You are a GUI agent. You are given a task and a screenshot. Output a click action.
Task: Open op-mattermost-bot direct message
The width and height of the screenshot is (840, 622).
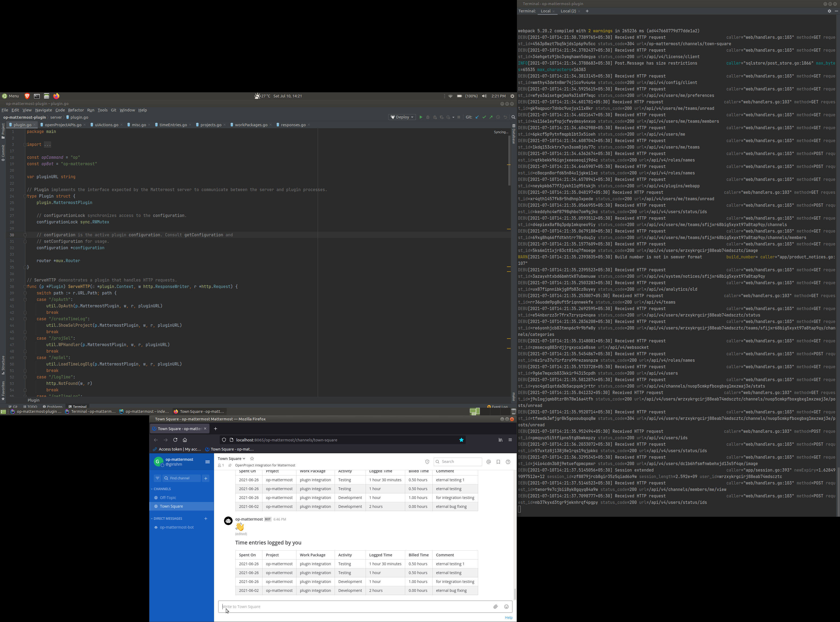[x=177, y=527]
